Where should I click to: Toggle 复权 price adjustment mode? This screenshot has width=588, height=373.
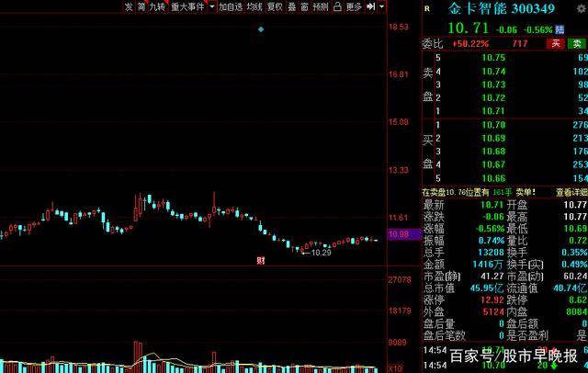pyautogui.click(x=275, y=6)
